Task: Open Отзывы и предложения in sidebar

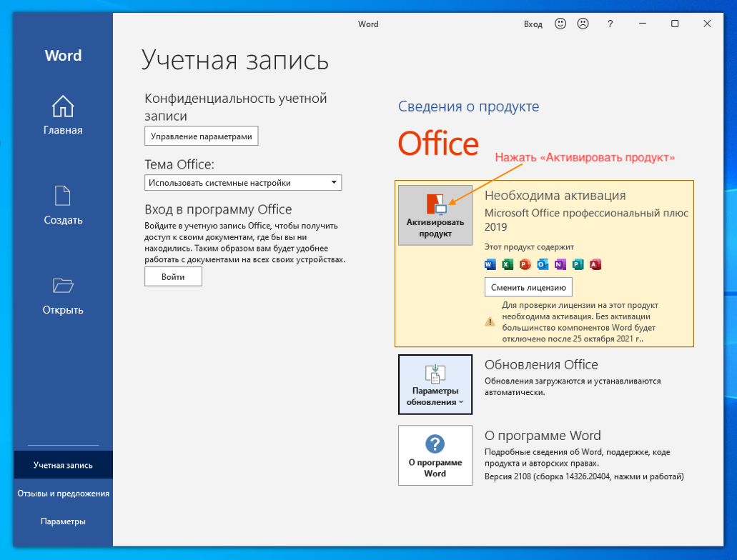Action: tap(63, 494)
